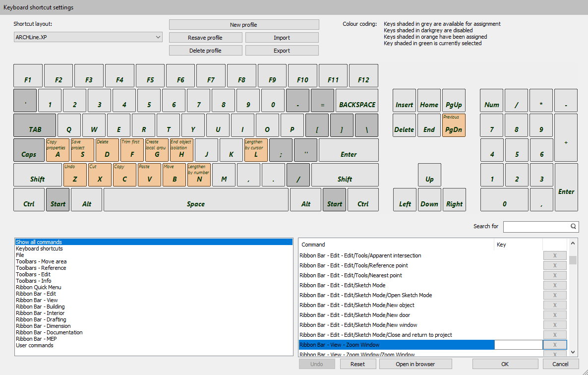
Task: Select the orange A key labeled Copy properties
Action: pos(58,150)
